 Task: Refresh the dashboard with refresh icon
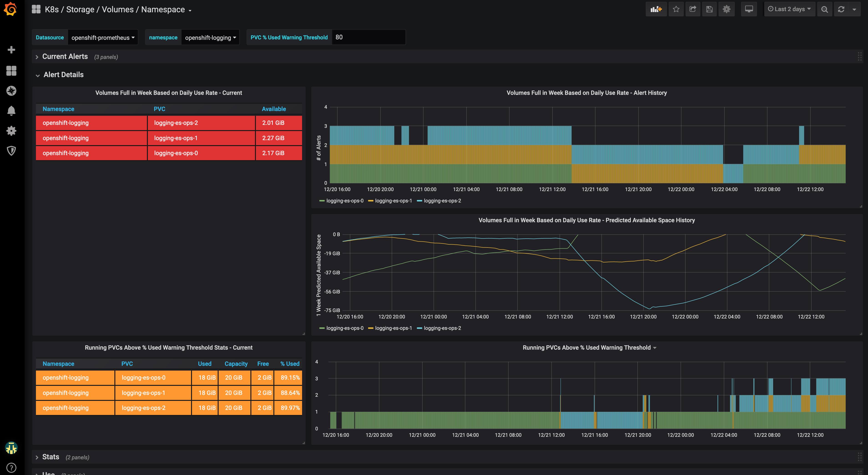coord(841,9)
